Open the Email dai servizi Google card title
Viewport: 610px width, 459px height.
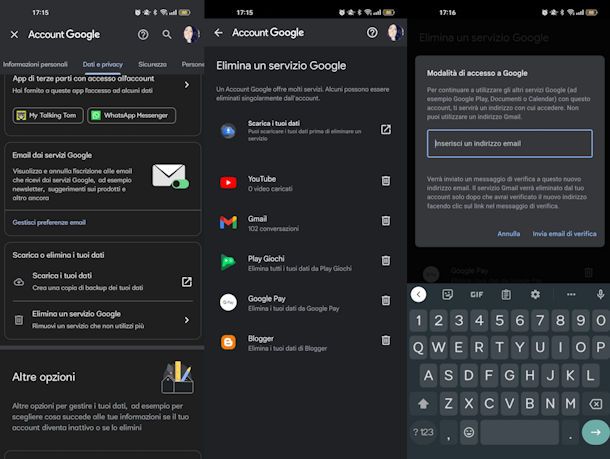click(x=52, y=155)
